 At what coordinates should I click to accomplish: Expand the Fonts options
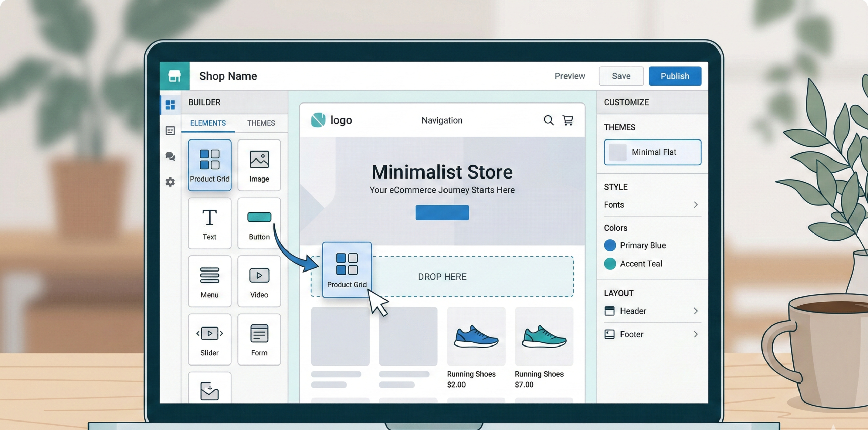coord(652,205)
